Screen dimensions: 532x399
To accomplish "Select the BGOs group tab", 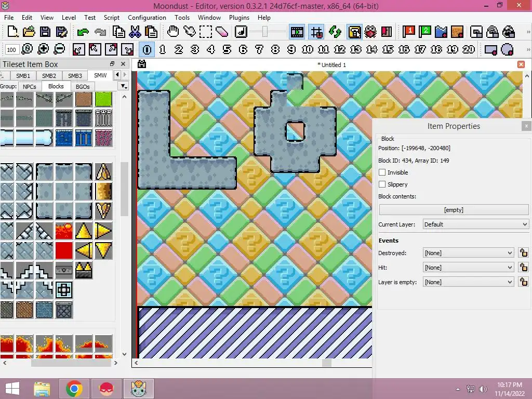I will click(x=83, y=87).
